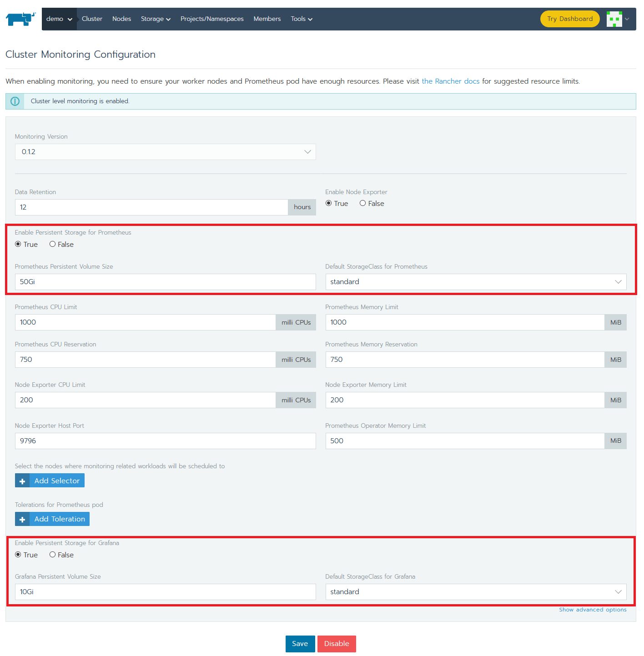Click the plus icon on Add Selector
This screenshot has width=644, height=656.
[22, 481]
